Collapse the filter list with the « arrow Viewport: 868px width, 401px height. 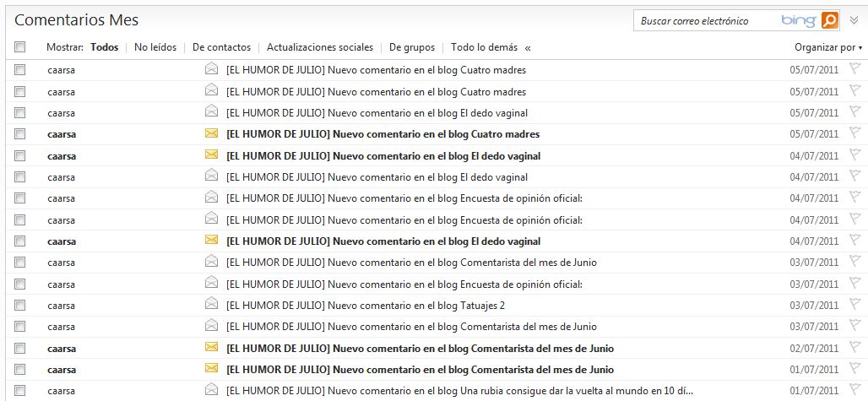click(x=528, y=47)
